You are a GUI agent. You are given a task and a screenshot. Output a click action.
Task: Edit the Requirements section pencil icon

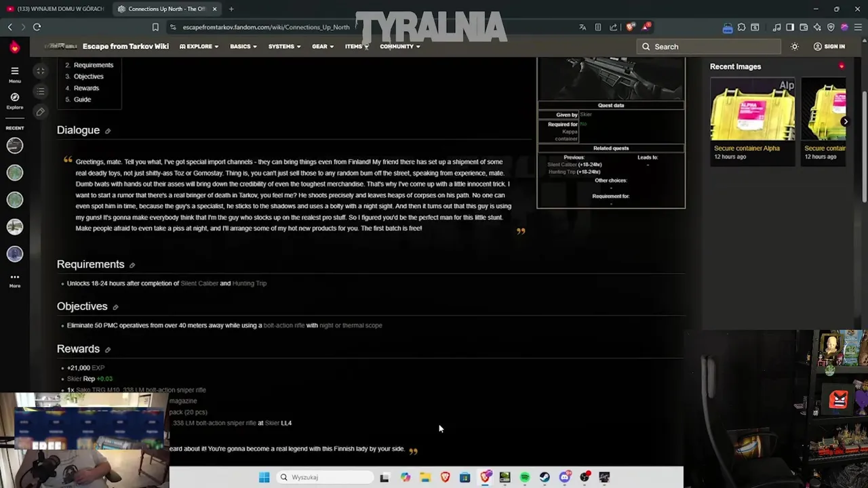(132, 265)
